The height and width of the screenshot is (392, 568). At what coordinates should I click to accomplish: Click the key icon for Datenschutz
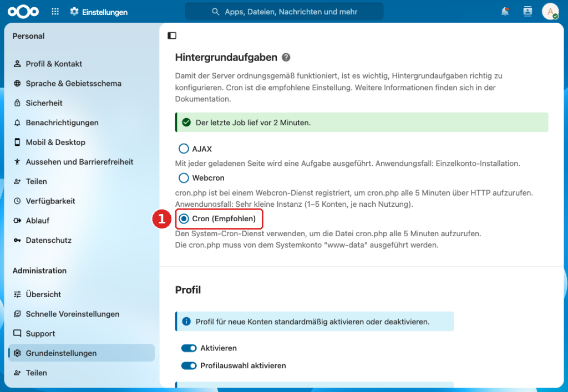pos(17,240)
